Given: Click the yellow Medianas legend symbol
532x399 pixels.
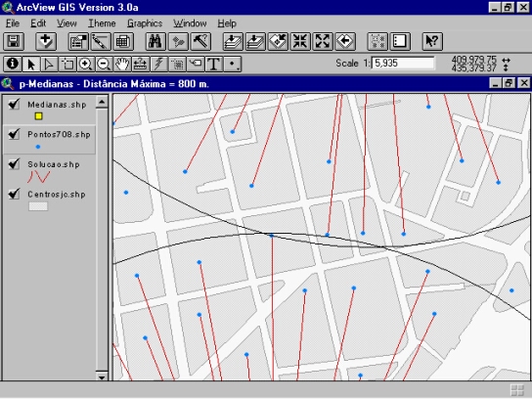Looking at the screenshot, I should [38, 116].
